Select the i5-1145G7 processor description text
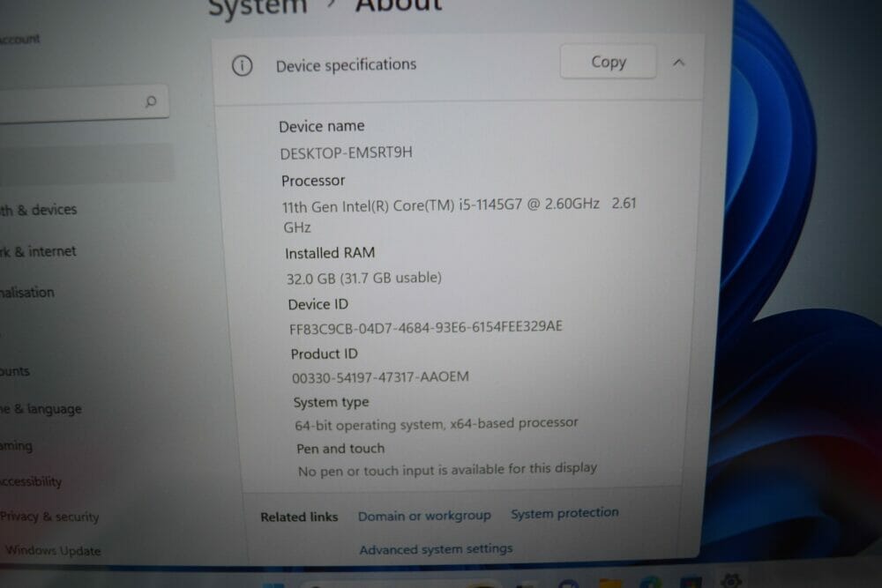This screenshot has width=882, height=588. (x=459, y=215)
